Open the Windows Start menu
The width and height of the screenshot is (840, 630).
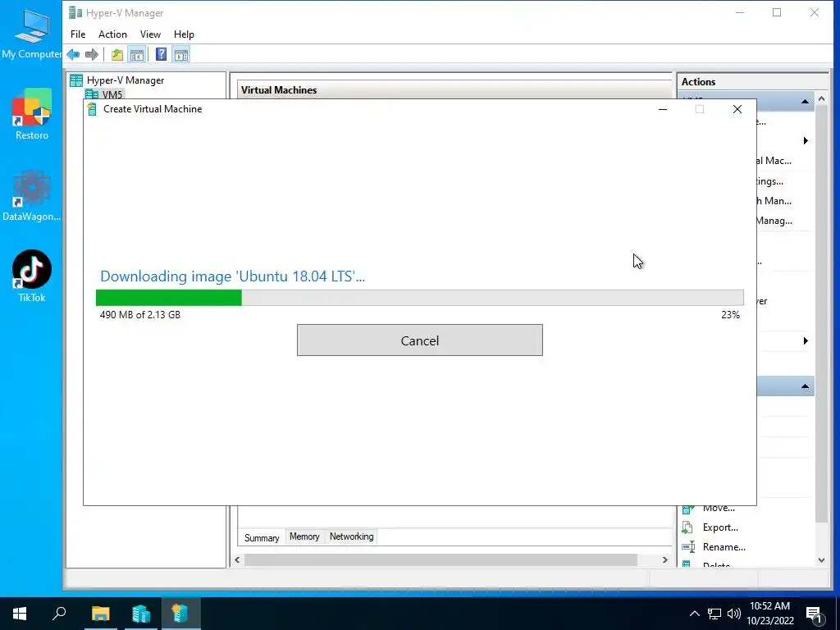(x=20, y=614)
